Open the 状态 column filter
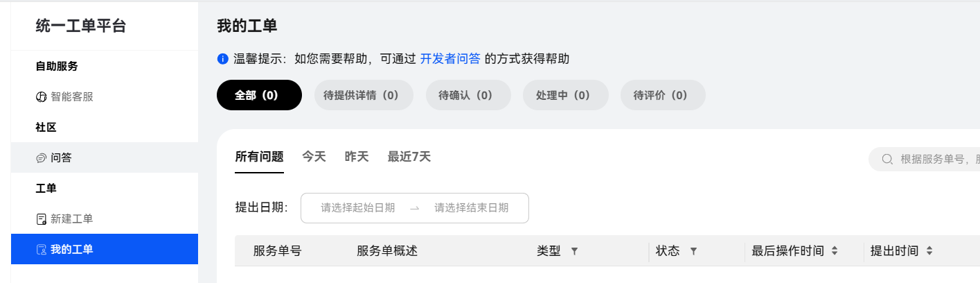 point(693,251)
